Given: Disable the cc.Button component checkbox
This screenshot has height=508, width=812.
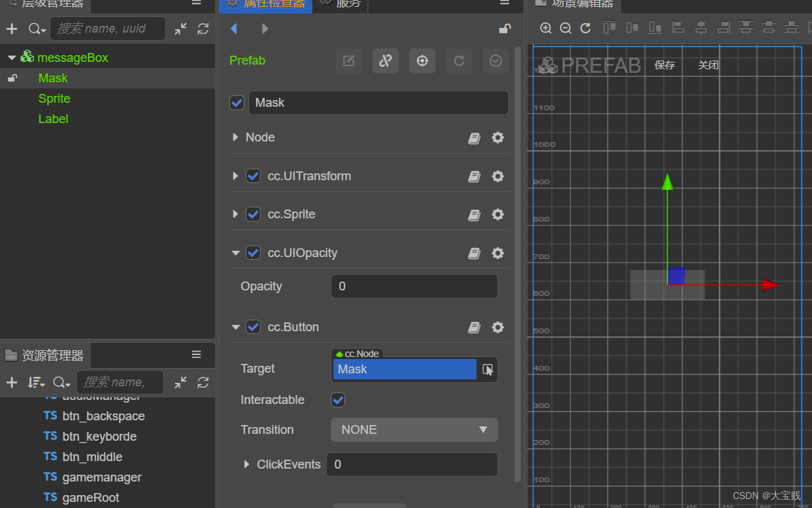Looking at the screenshot, I should (253, 327).
